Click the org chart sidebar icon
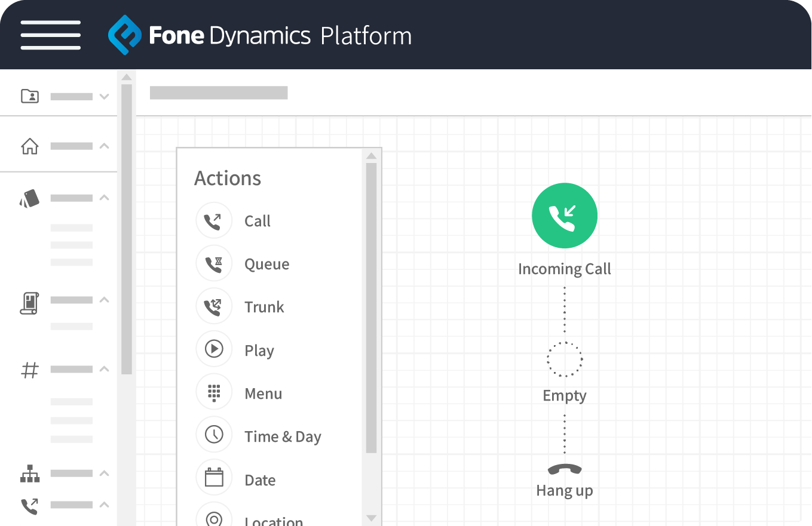 click(x=29, y=473)
